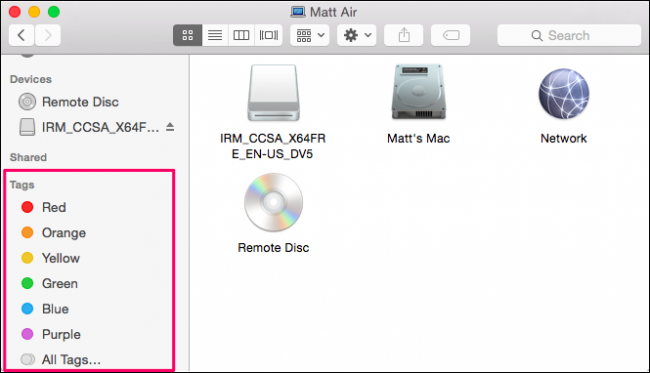Image resolution: width=650 pixels, height=373 pixels.
Task: Select the IRM_CCSA_X64FRE_EN-US_DV5 drive icon
Action: [x=274, y=92]
